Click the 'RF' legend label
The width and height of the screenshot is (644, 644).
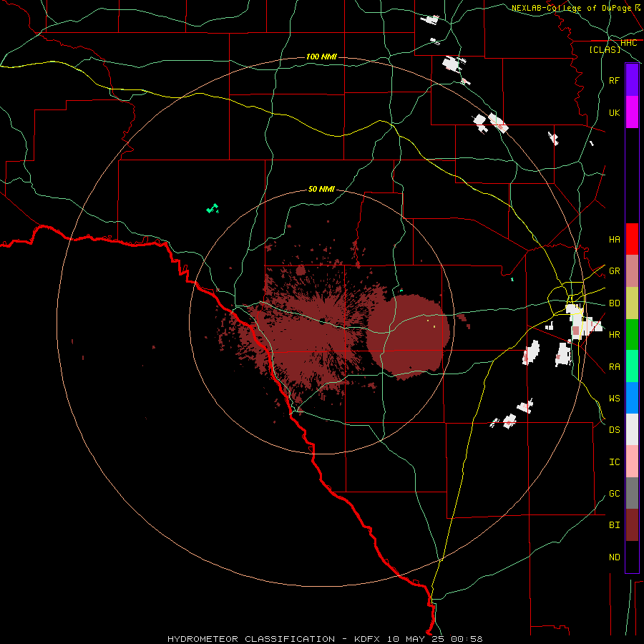[x=614, y=80]
